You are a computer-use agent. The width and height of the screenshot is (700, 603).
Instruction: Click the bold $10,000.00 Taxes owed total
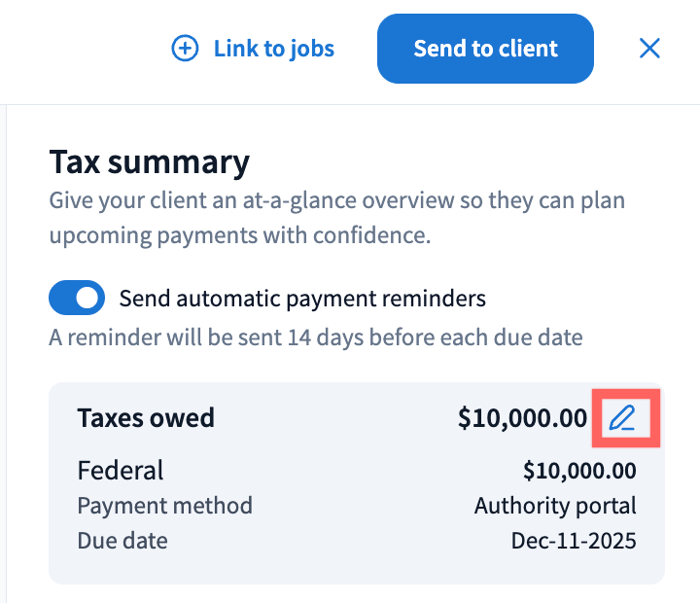tap(522, 418)
